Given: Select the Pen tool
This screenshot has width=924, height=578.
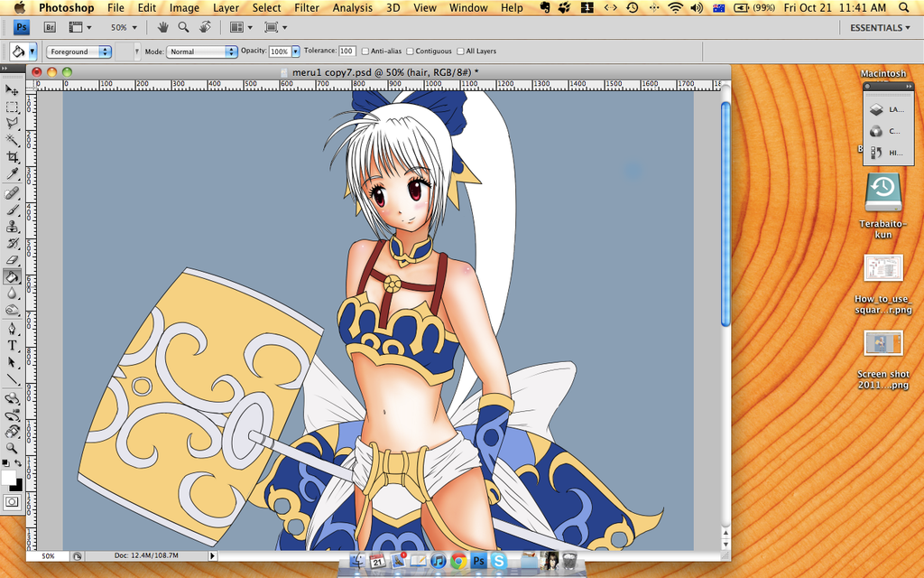Looking at the screenshot, I should coord(12,329).
